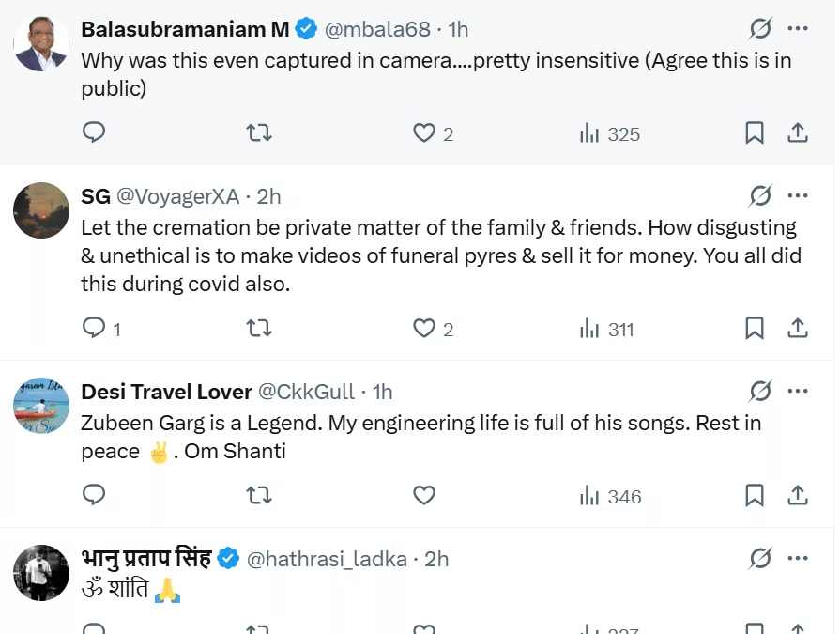840x634 pixels.
Task: Bookmark SG's tweet about cremation
Action: coord(754,328)
